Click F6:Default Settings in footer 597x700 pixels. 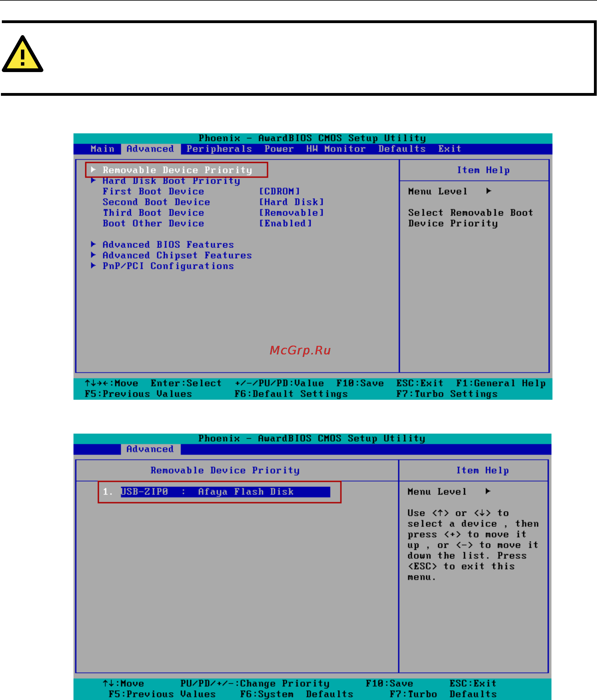(x=291, y=394)
